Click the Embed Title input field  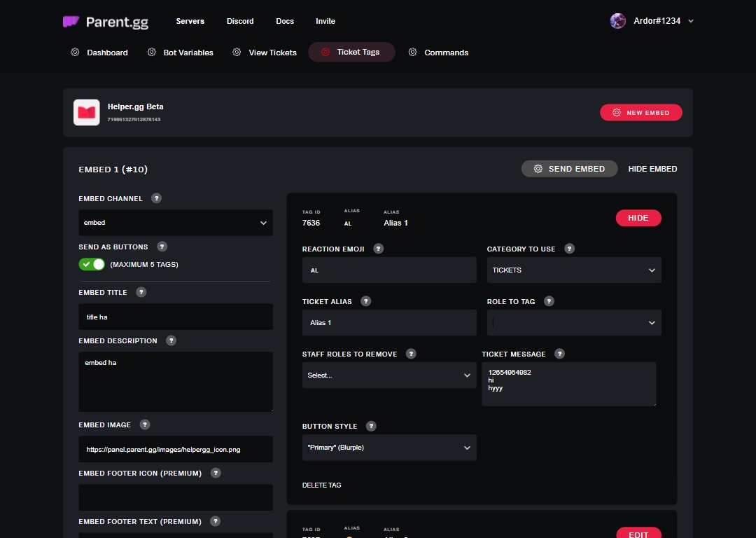pyautogui.click(x=176, y=317)
